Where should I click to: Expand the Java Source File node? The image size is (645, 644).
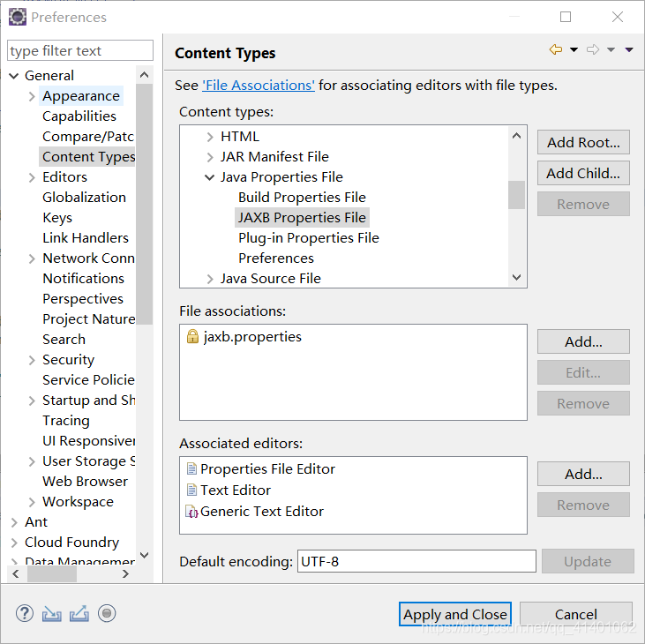click(x=210, y=279)
